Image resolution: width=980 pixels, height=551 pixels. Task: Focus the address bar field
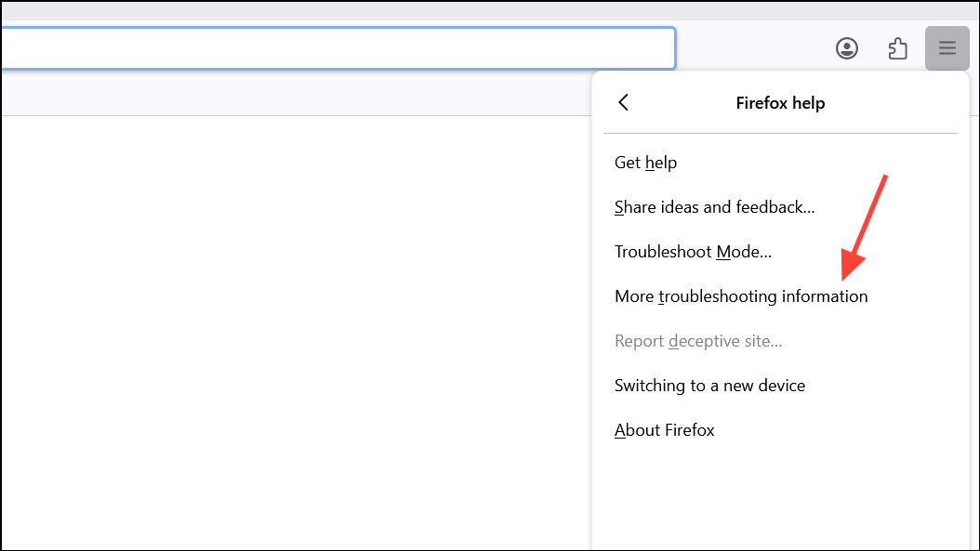pyautogui.click(x=335, y=47)
